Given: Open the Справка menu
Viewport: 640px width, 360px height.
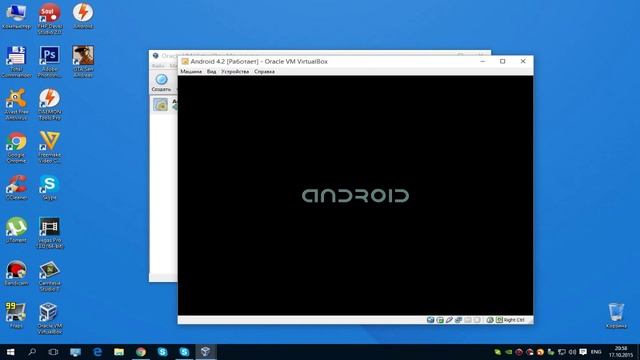Looking at the screenshot, I should [264, 71].
